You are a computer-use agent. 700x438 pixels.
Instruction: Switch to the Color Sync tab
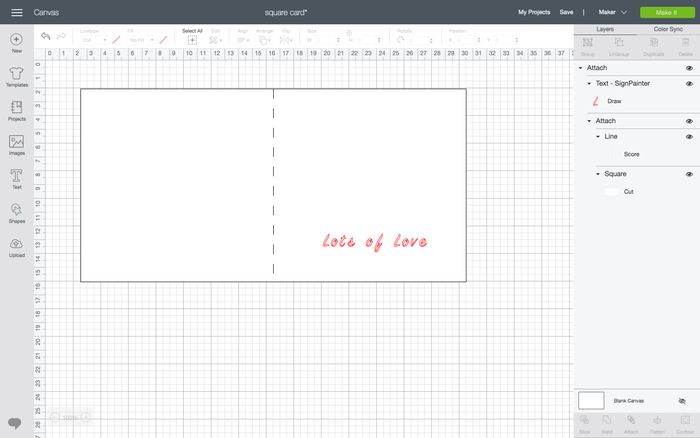[667, 29]
